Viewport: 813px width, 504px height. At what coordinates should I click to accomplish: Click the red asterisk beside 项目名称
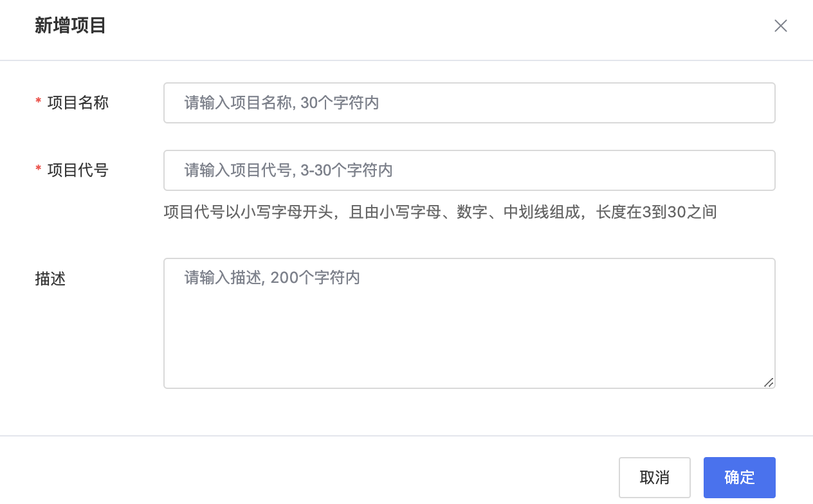(38, 102)
